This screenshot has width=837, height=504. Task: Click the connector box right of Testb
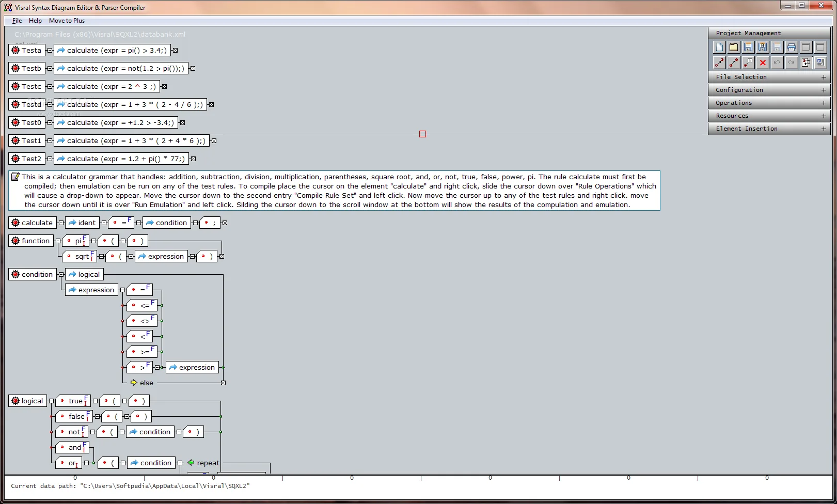point(50,68)
